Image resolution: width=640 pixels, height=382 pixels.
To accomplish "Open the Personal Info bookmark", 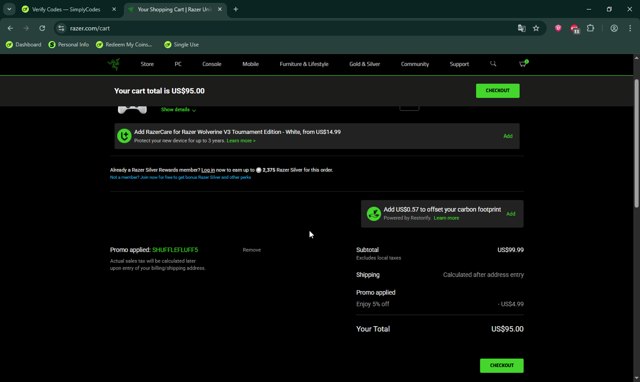I will (69, 44).
